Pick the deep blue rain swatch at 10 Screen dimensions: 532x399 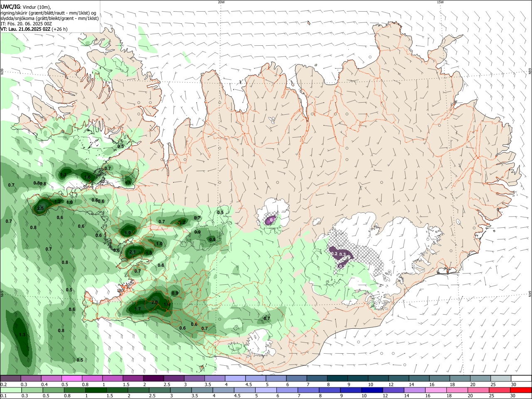(372, 390)
